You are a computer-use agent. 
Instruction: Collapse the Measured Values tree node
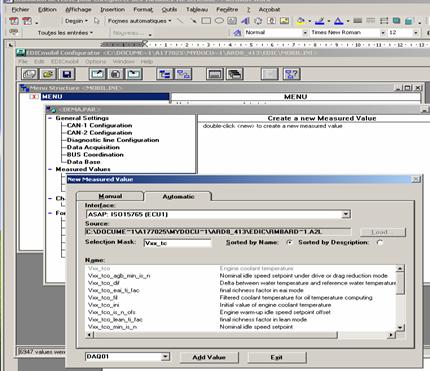50,169
